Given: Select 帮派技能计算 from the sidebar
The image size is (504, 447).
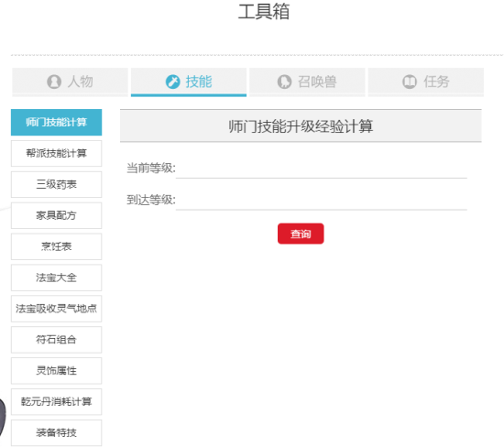Looking at the screenshot, I should pos(56,153).
